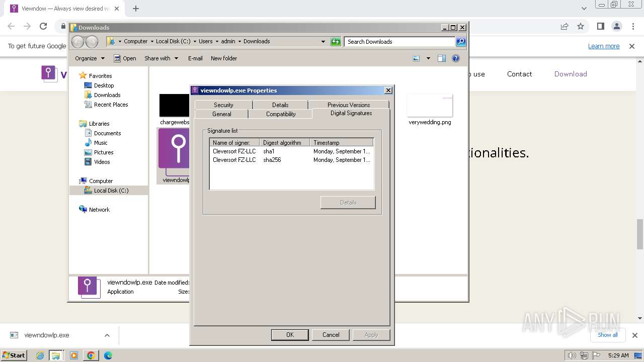Select viewndowlp.exe file icon in Downloads
This screenshot has width=644, height=362.
point(174,156)
